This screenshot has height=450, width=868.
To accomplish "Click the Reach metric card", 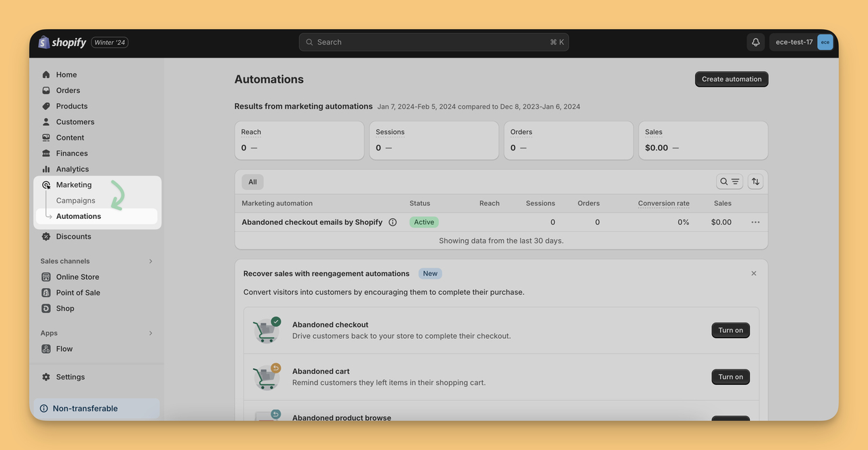I will pyautogui.click(x=299, y=140).
